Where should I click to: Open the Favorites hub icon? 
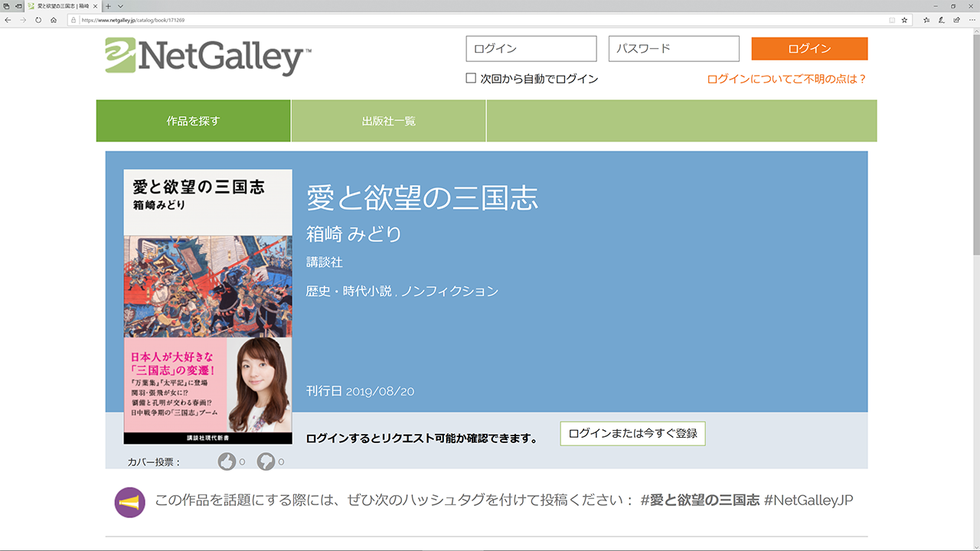tap(926, 20)
